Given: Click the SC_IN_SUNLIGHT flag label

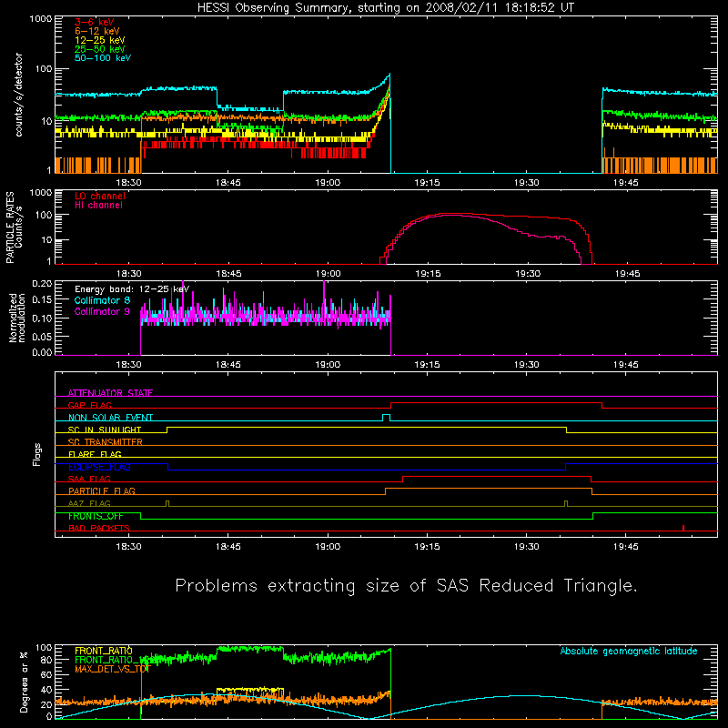Looking at the screenshot, I should coord(104,430).
